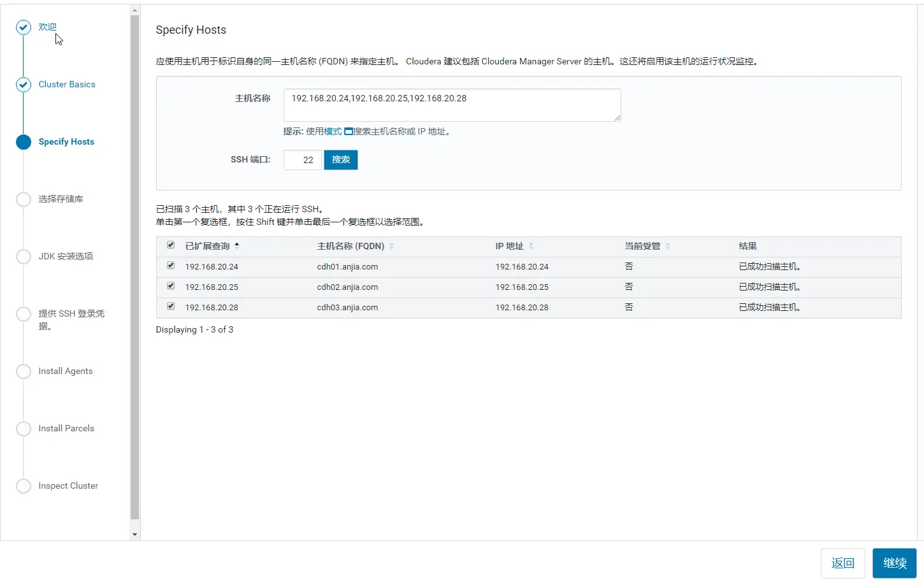Image resolution: width=924 pixels, height=583 pixels.
Task: Go to the 欢迎 wizard step
Action: [47, 27]
